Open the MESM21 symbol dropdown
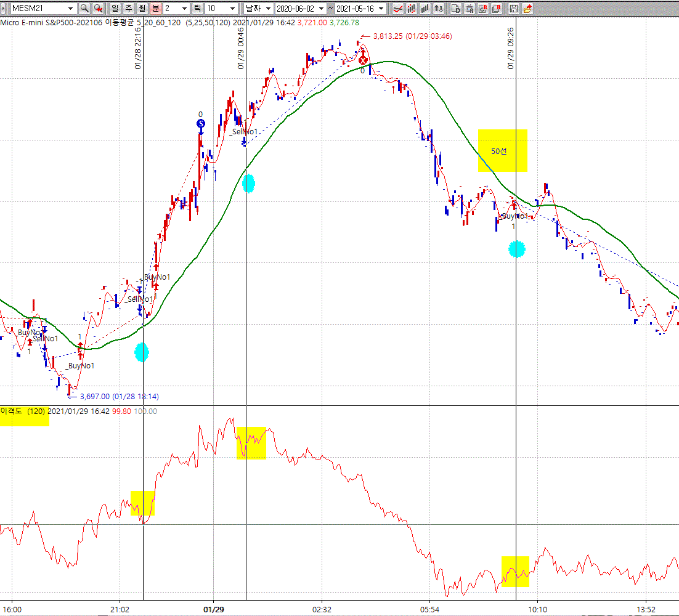This screenshot has width=679, height=616. [70, 9]
